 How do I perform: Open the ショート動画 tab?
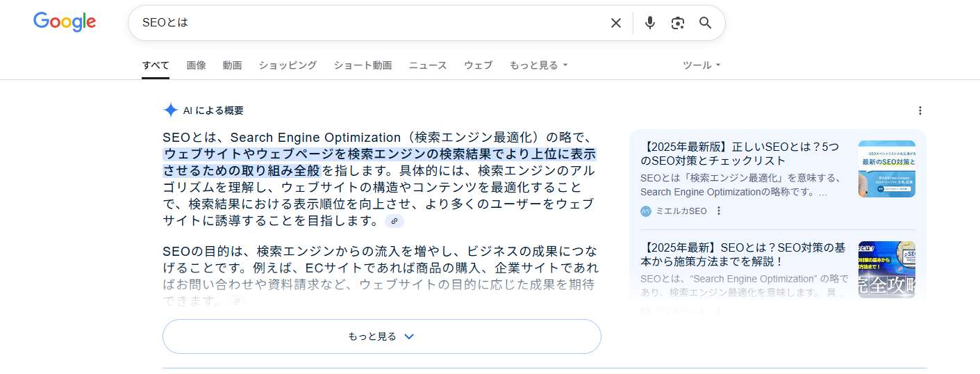[x=363, y=65]
